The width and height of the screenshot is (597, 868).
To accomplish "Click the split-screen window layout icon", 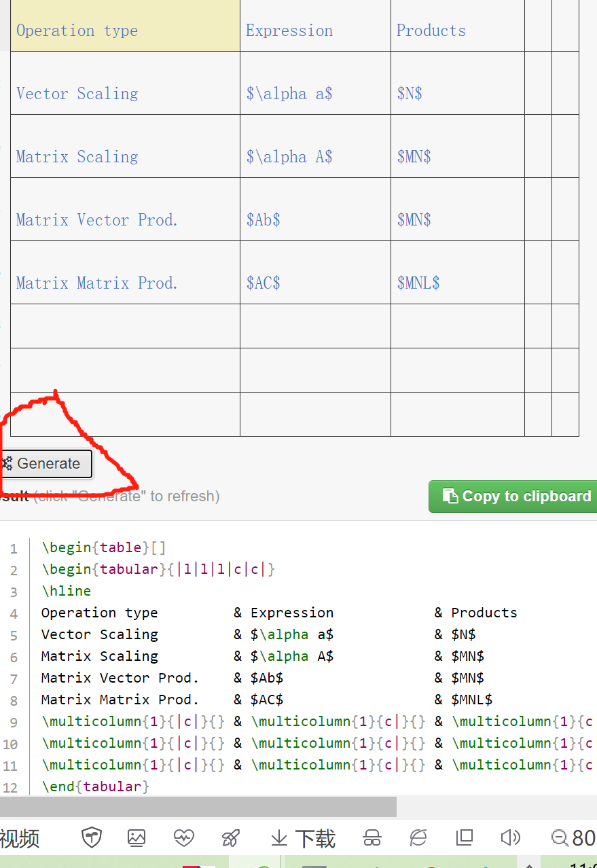I will click(x=464, y=838).
